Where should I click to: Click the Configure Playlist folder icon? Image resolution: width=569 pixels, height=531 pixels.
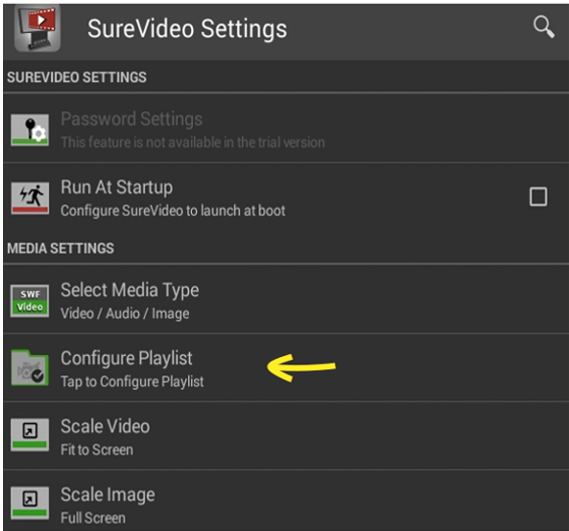pyautogui.click(x=30, y=368)
